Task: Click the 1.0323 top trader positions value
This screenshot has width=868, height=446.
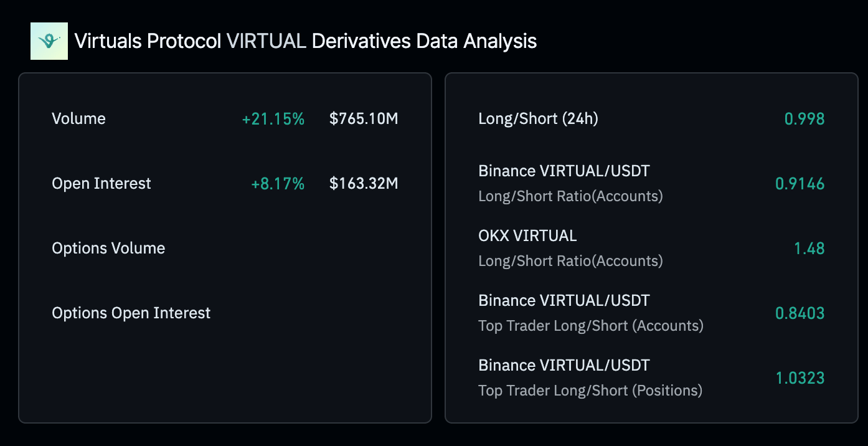Action: click(800, 378)
